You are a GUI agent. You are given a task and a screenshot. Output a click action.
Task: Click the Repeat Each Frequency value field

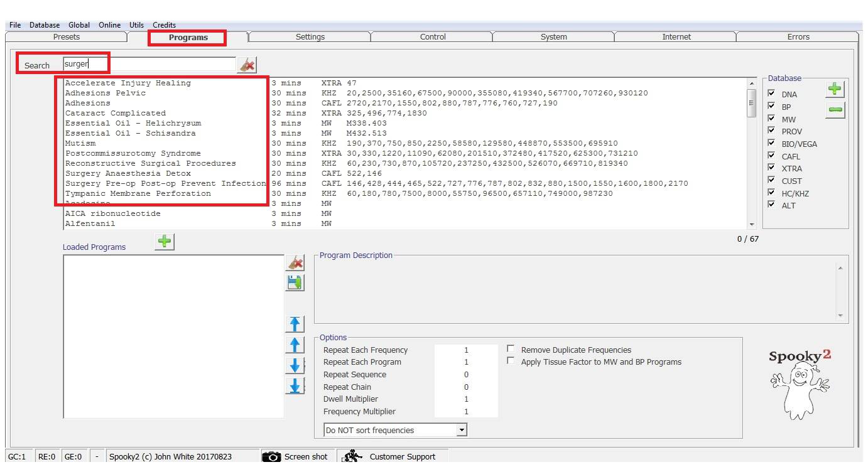466,350
